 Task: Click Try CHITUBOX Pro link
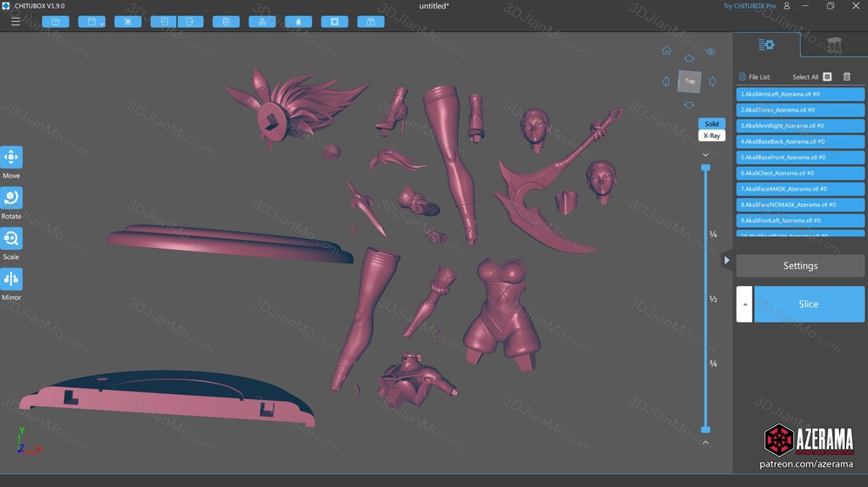(x=749, y=6)
